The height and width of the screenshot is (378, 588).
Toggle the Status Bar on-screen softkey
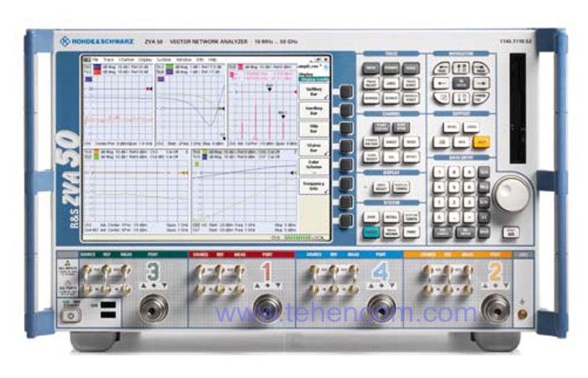314,147
